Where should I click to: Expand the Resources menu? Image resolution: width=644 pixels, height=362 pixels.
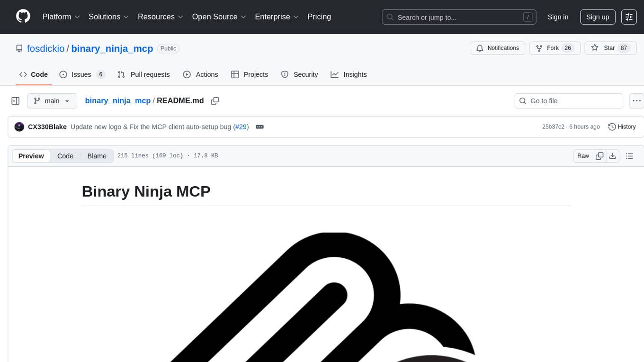(161, 17)
